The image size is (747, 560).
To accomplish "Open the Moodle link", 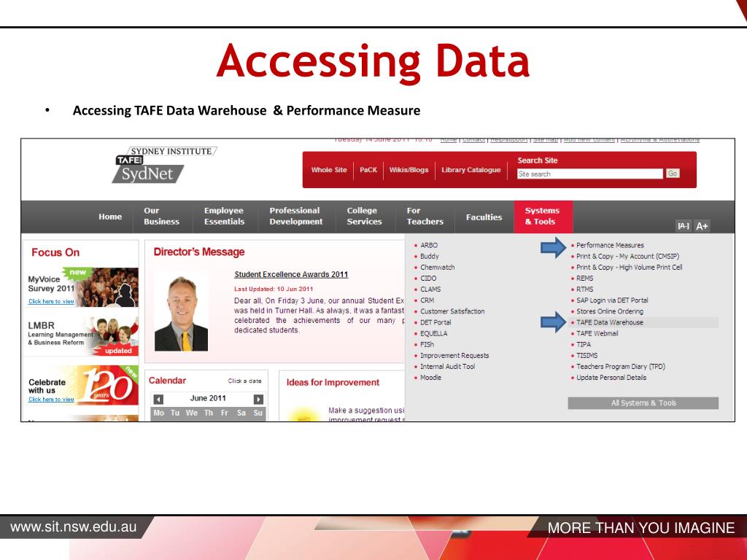I will click(430, 378).
